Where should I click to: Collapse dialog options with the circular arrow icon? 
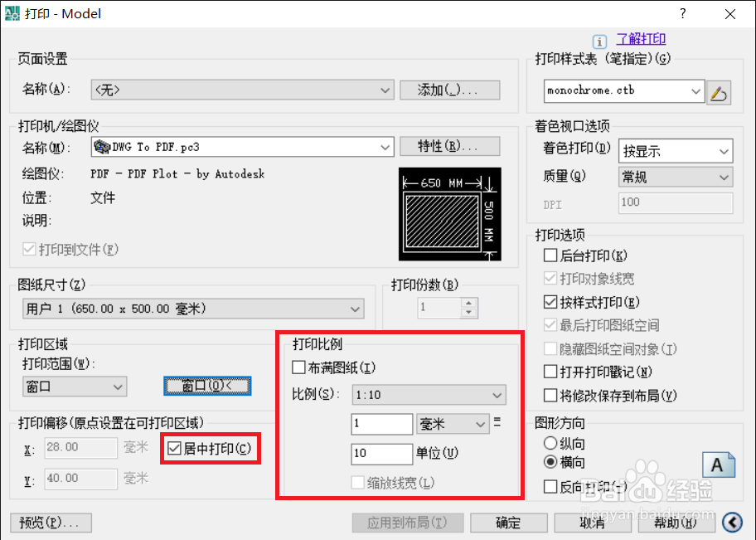(732, 523)
